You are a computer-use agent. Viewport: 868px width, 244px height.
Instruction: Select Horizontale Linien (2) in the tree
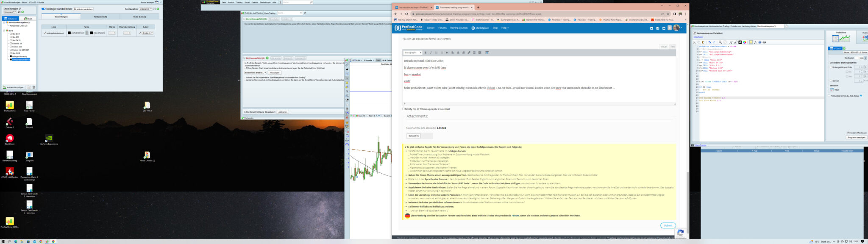18,25
